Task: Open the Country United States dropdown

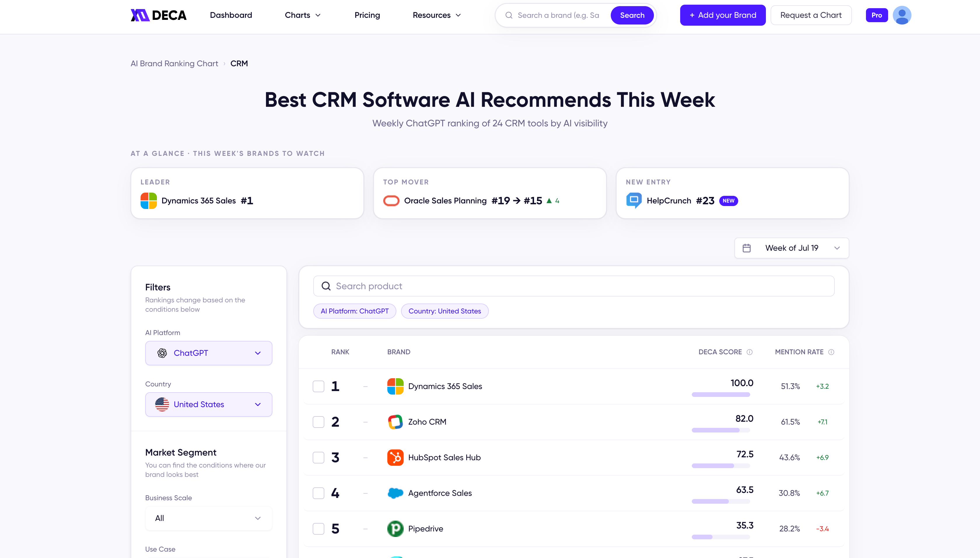Action: point(209,405)
